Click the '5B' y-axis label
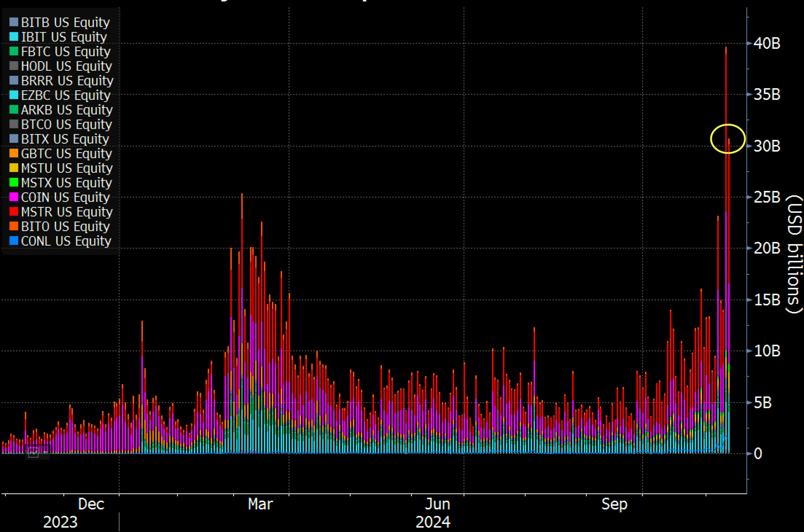804x532 pixels. (x=763, y=403)
